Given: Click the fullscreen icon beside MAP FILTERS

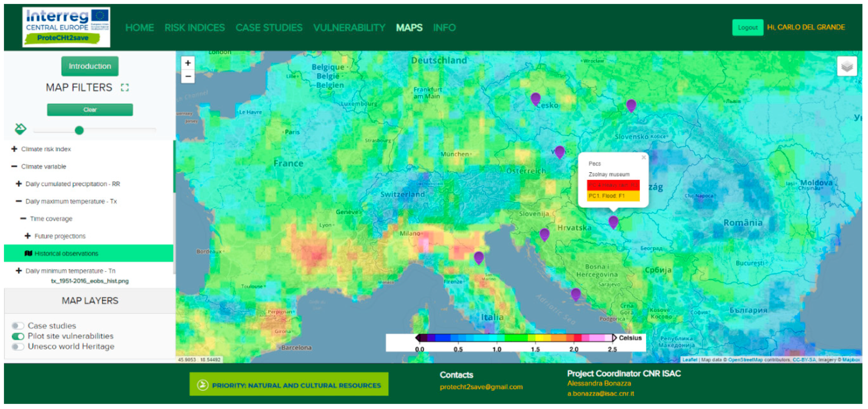Looking at the screenshot, I should 125,88.
